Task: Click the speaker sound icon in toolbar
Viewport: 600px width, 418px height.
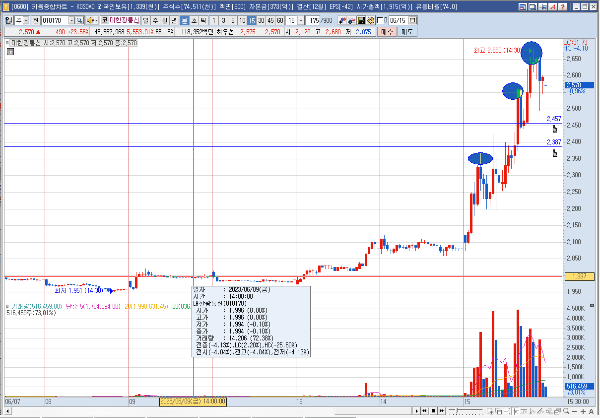Action: [90, 20]
